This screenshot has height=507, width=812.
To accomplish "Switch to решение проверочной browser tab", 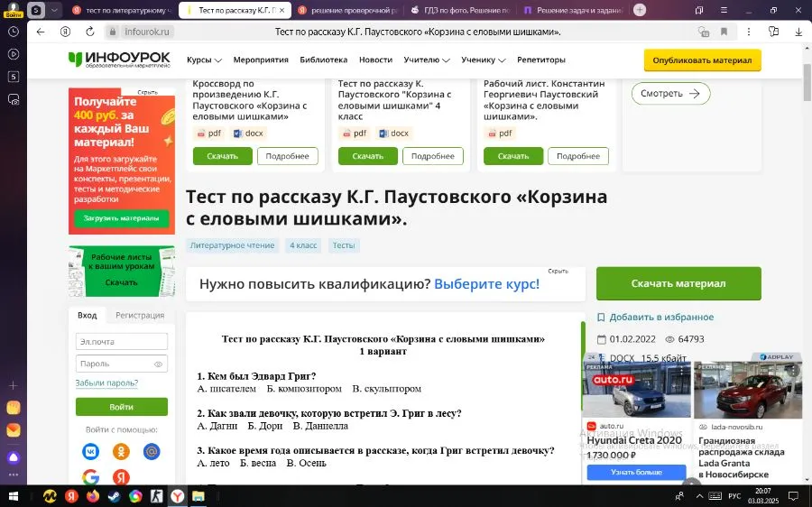I will pos(347,10).
